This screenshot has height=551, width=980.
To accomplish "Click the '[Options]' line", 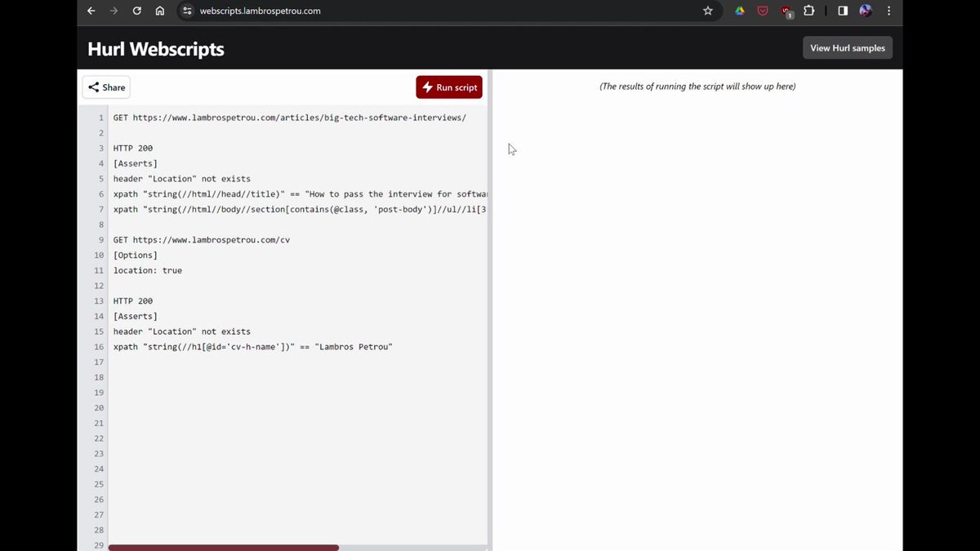I will pos(136,255).
